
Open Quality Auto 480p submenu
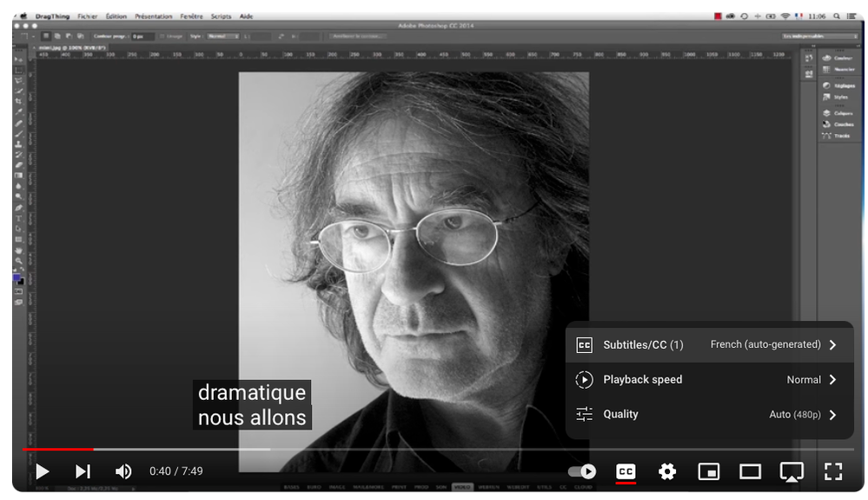pyautogui.click(x=709, y=414)
